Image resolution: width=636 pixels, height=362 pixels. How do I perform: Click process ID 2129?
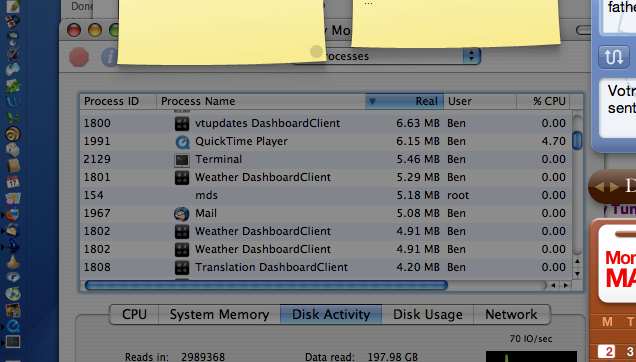pos(97,159)
